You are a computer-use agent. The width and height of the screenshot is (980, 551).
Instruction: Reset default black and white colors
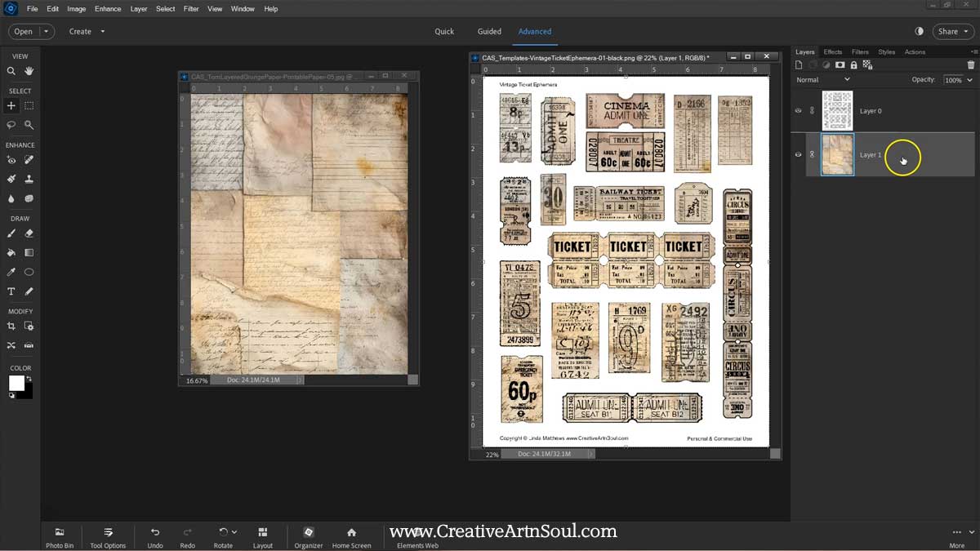11,396
